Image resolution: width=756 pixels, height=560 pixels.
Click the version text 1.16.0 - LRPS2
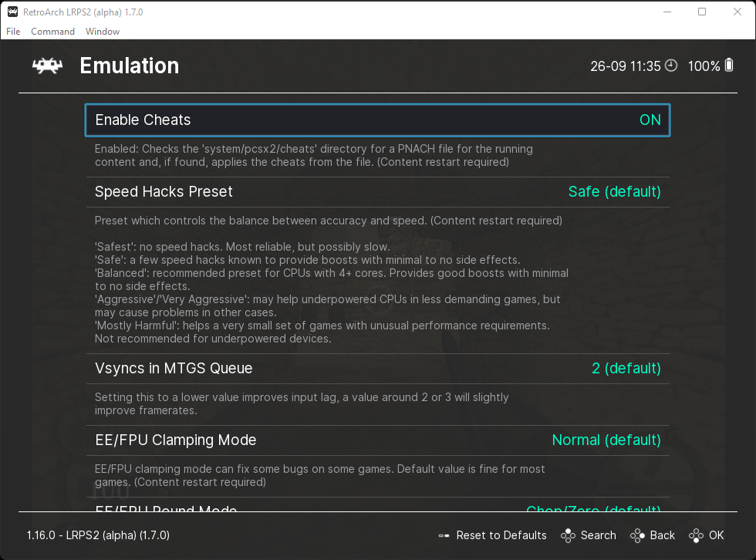tap(98, 535)
